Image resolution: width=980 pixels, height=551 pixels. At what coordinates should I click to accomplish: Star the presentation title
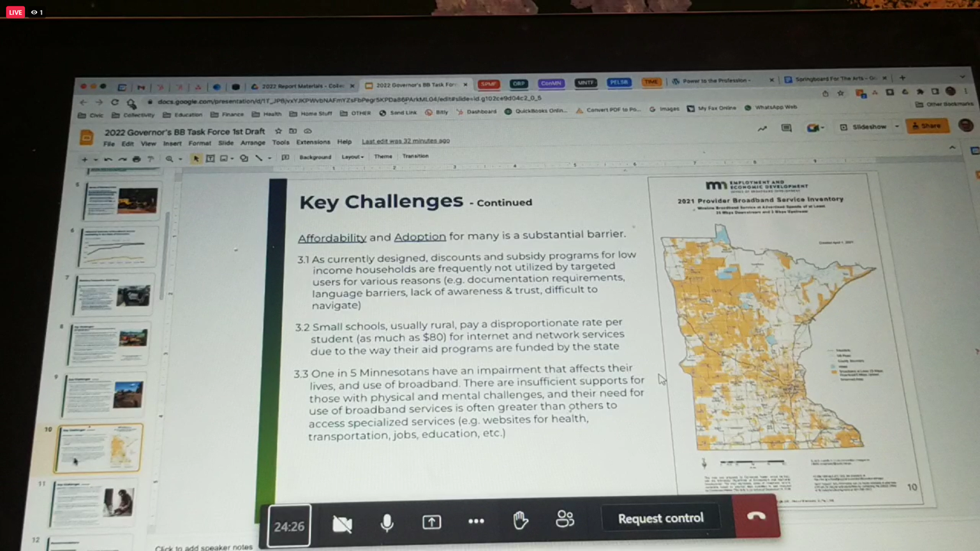pyautogui.click(x=278, y=131)
